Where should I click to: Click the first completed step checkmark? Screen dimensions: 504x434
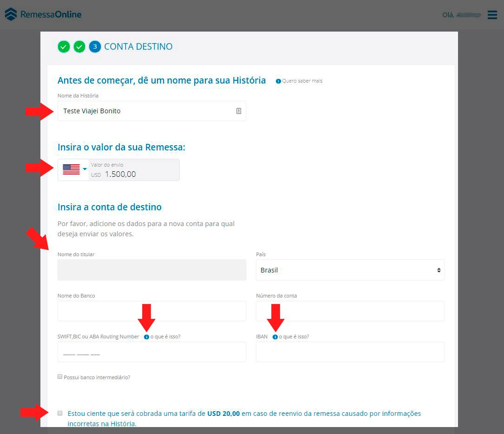(x=64, y=46)
